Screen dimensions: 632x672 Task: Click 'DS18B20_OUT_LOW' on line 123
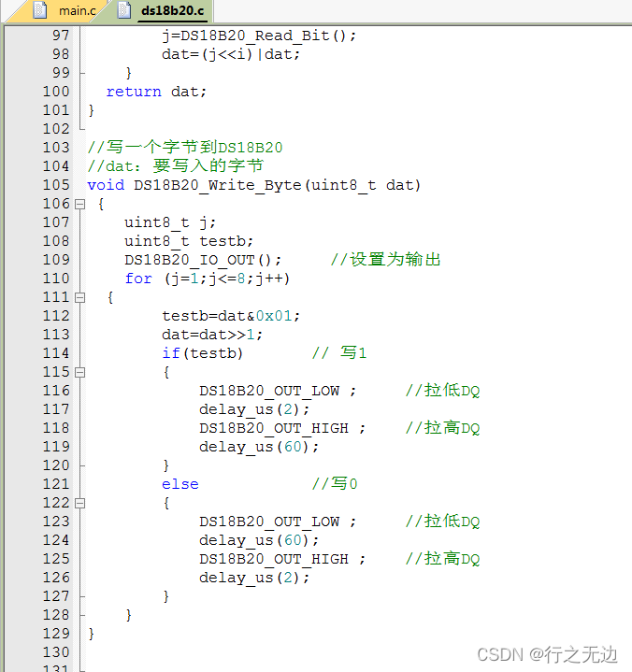coord(269,522)
